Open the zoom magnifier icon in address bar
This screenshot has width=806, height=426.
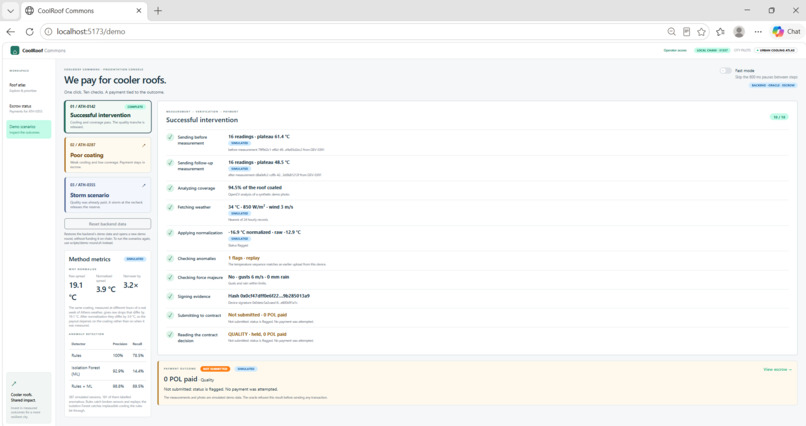(x=671, y=31)
